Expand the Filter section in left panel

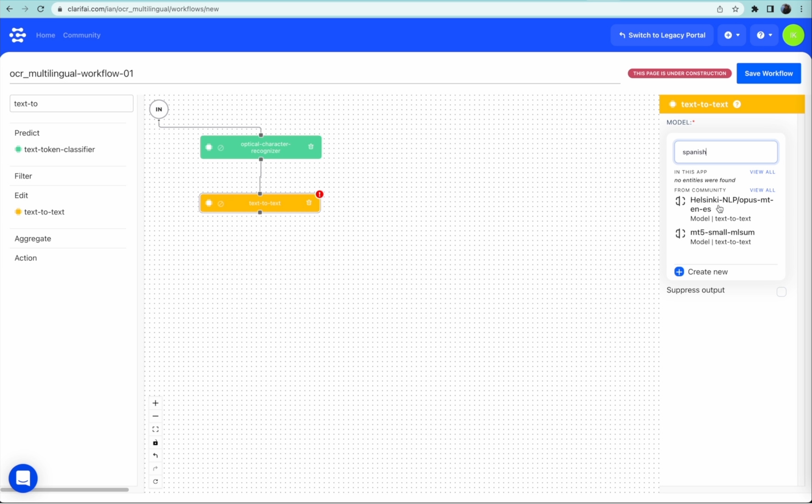point(23,176)
